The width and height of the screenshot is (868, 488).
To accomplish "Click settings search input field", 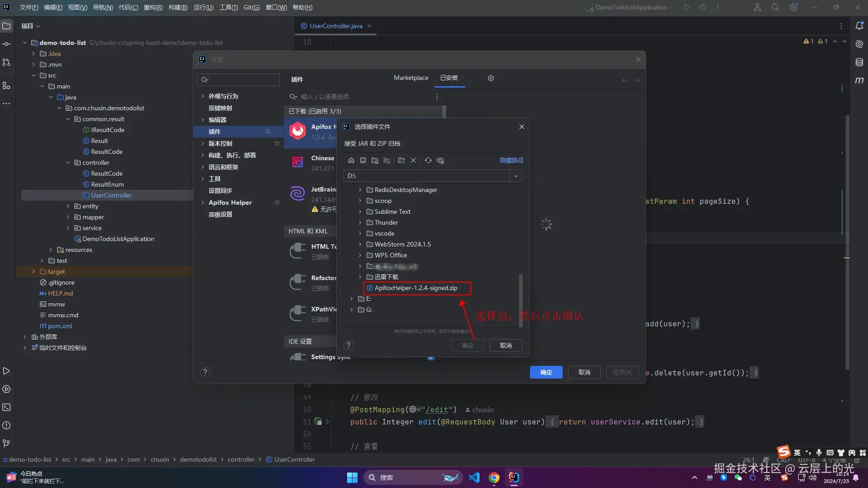I will [x=238, y=80].
